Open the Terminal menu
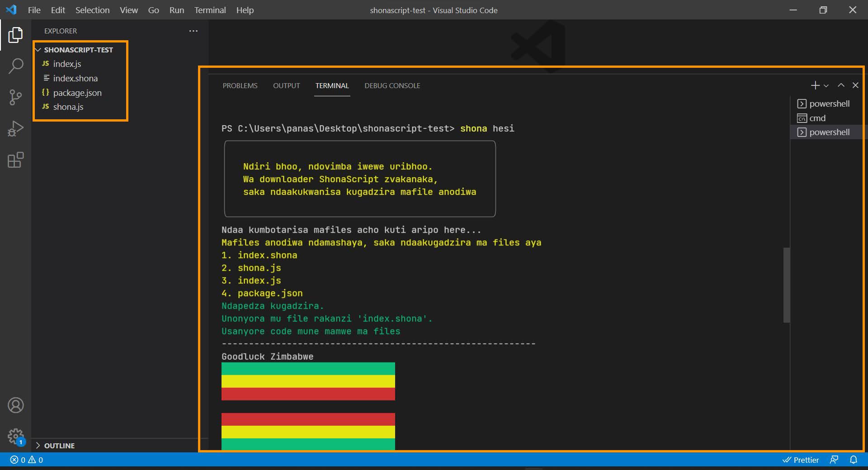Viewport: 868px width, 470px height. coord(210,10)
